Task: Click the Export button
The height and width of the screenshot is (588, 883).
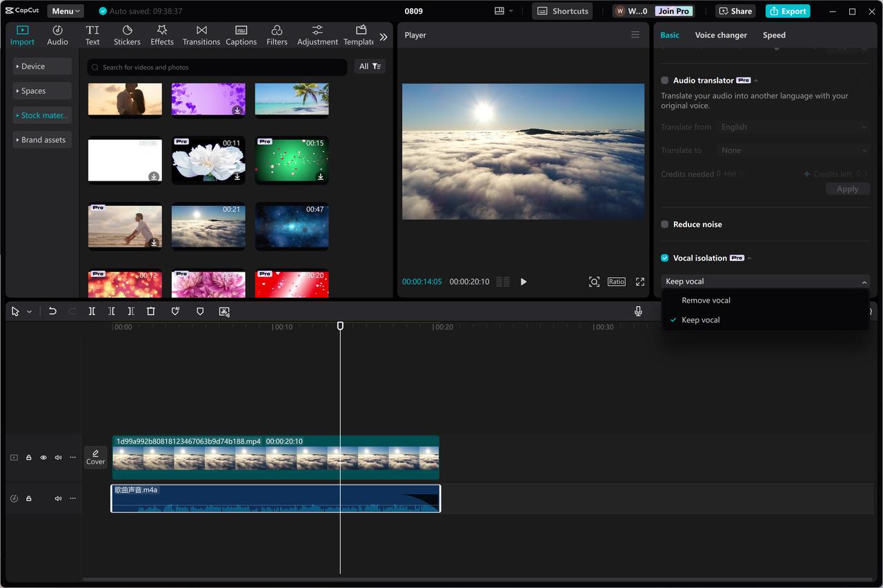Action: click(x=787, y=10)
